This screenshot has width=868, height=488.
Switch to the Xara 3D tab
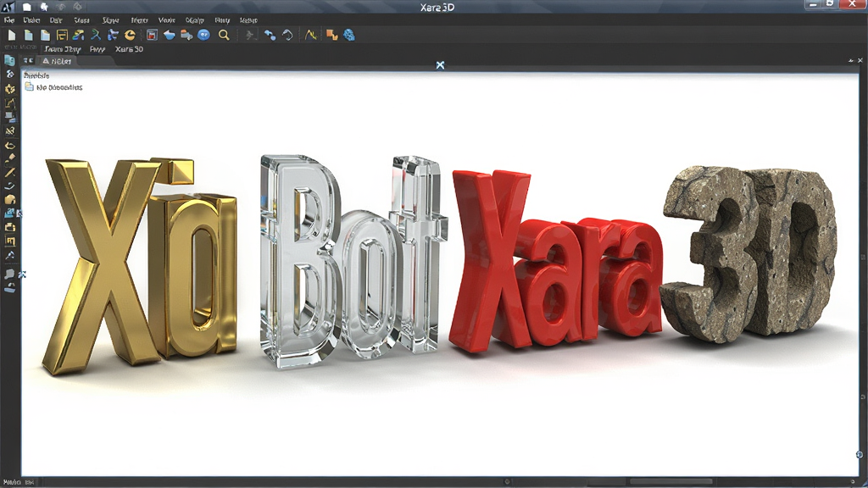(x=129, y=49)
